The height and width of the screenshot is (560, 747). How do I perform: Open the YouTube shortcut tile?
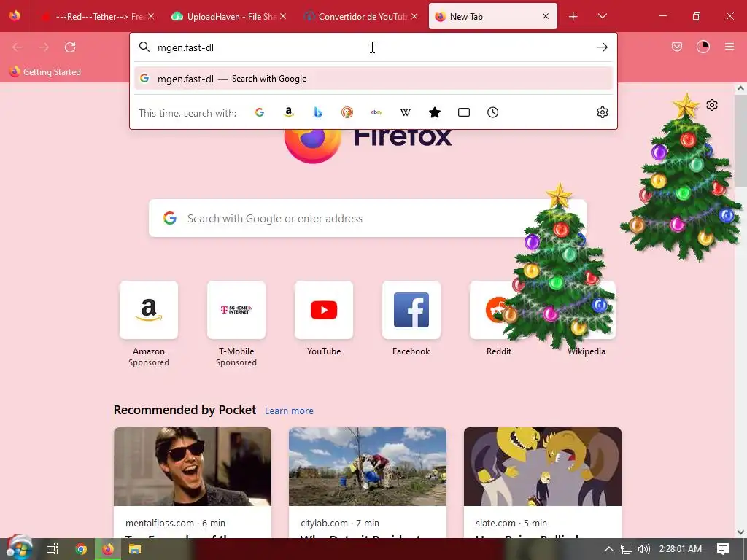tap(324, 310)
